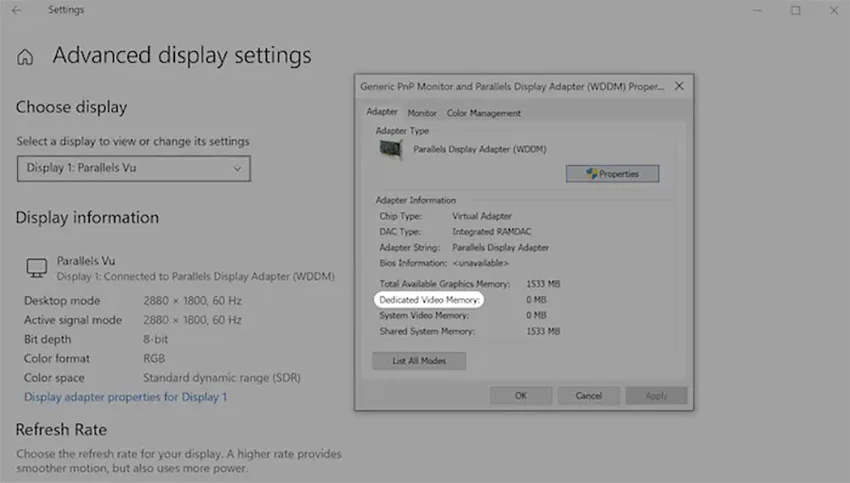Click the monitor icon beside Parallels Vu
Image resolution: width=850 pixels, height=483 pixels.
[x=37, y=268]
